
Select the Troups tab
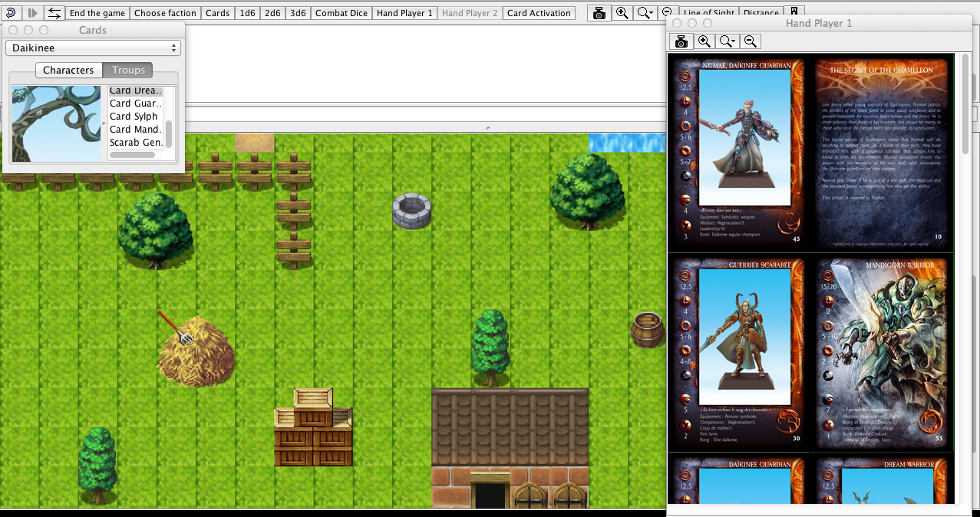pos(128,71)
